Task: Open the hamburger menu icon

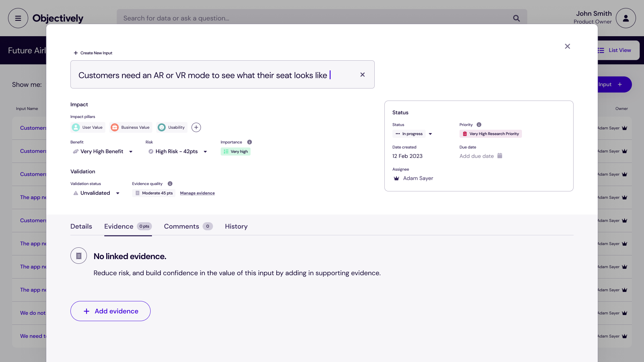Action: tap(18, 18)
